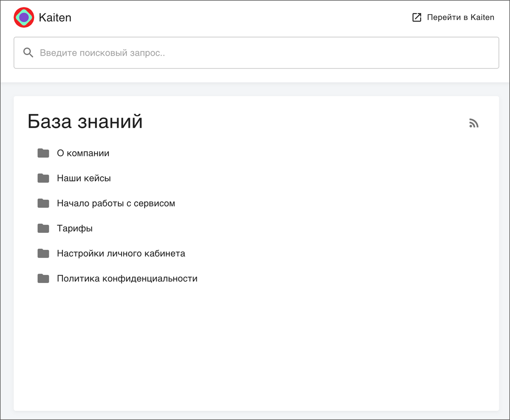510x420 pixels.
Task: Focus the Введите поисковый запрос search field
Action: (256, 53)
